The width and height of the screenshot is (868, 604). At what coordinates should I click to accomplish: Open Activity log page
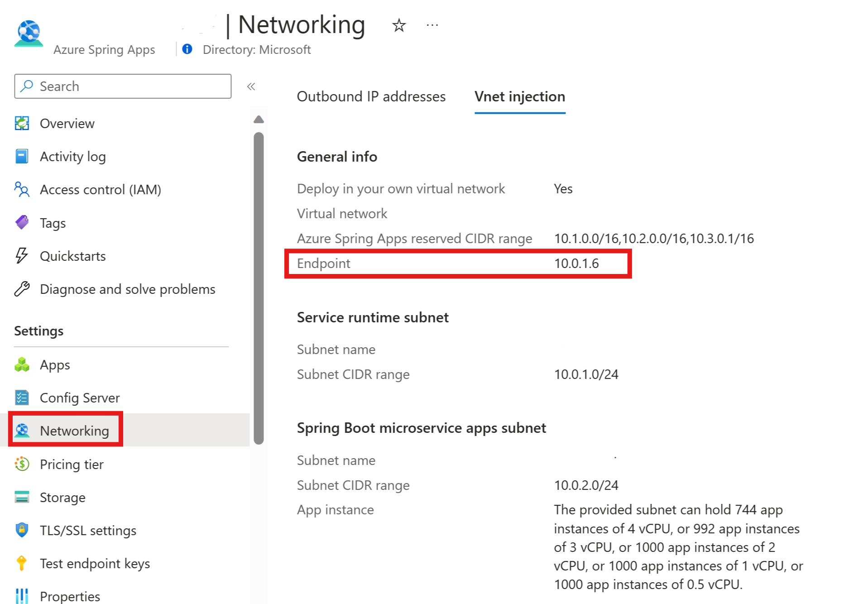click(72, 156)
